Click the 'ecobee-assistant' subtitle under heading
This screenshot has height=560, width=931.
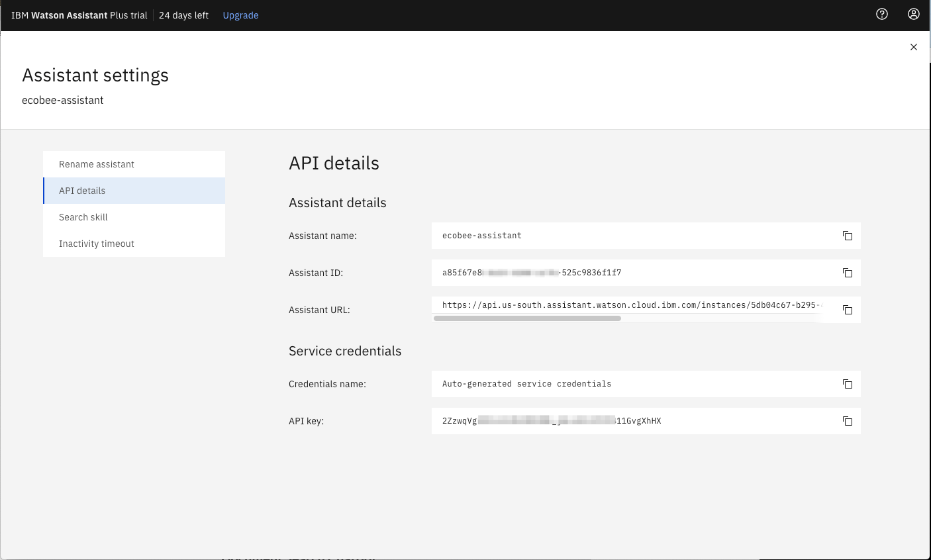click(63, 101)
